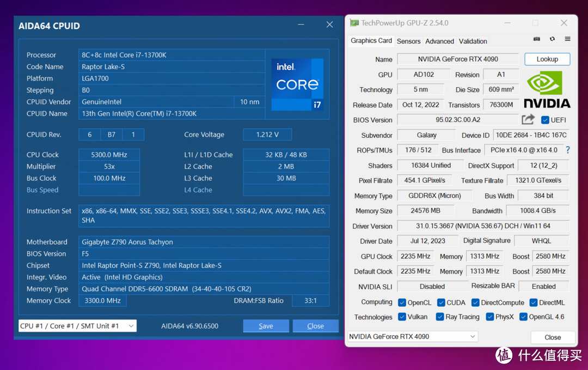The height and width of the screenshot is (370, 588).
Task: Click the BIOS share/export arrow icon
Action: (528, 119)
